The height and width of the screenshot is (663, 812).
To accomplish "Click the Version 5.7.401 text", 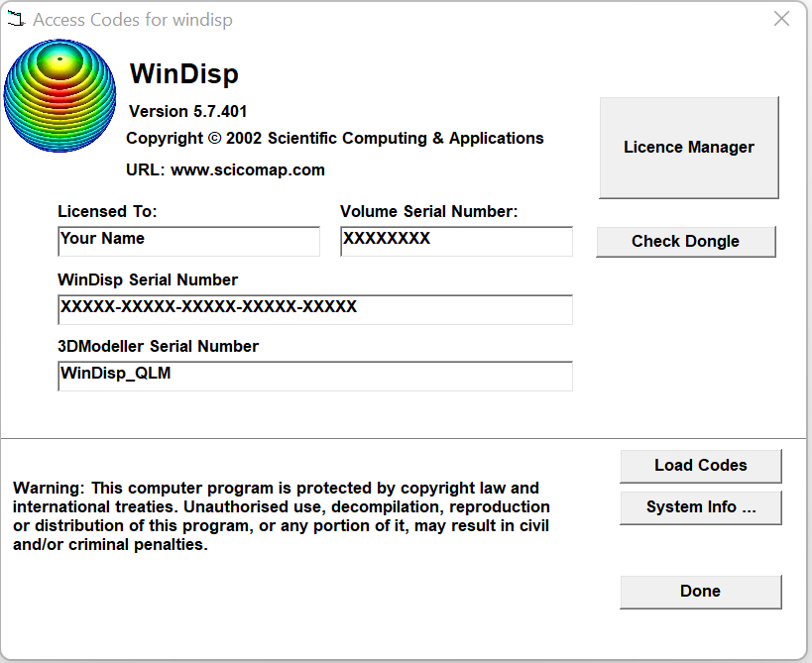I will point(188,111).
